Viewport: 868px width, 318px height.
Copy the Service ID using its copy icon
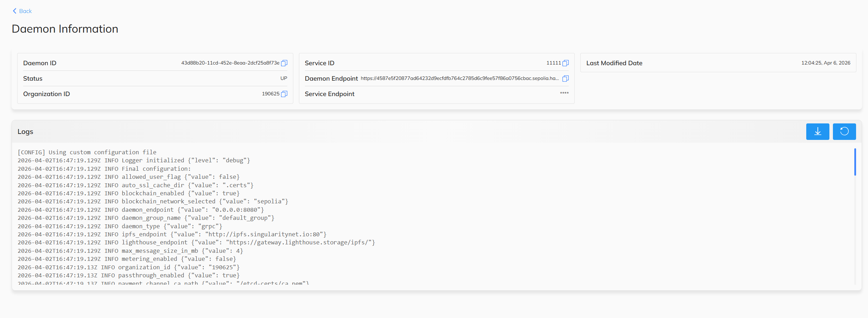[x=566, y=63]
